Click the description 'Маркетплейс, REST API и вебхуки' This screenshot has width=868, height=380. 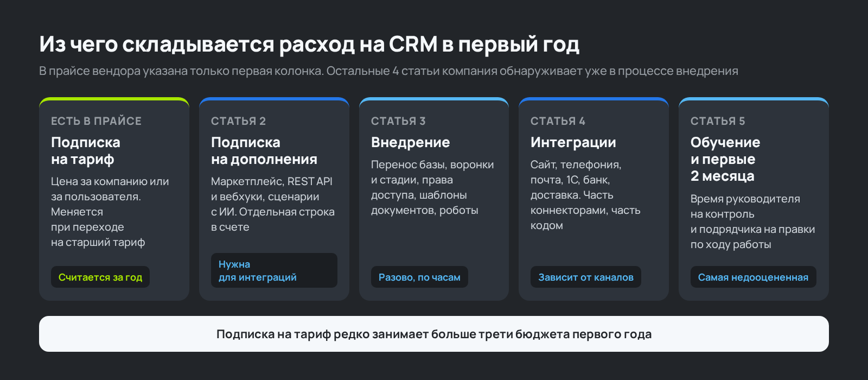click(x=273, y=204)
